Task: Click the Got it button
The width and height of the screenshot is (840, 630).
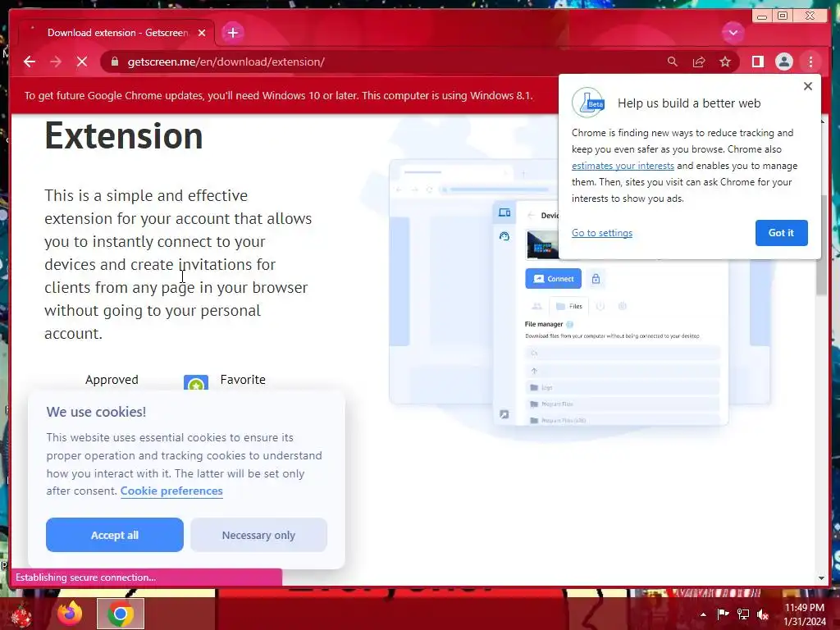Action: coord(781,232)
